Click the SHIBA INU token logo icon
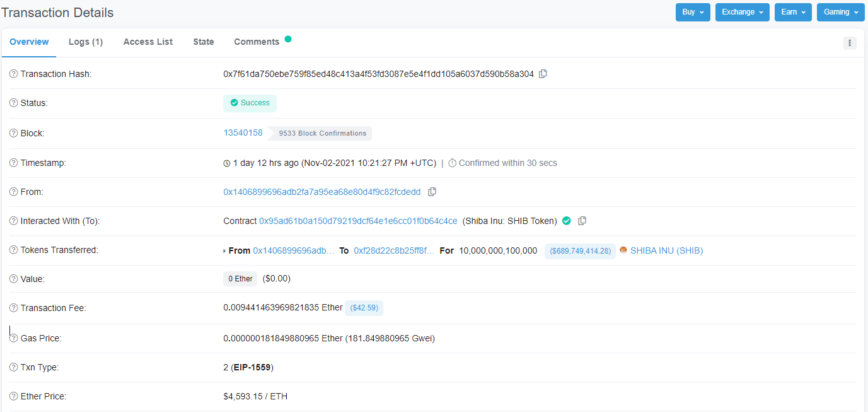 623,250
